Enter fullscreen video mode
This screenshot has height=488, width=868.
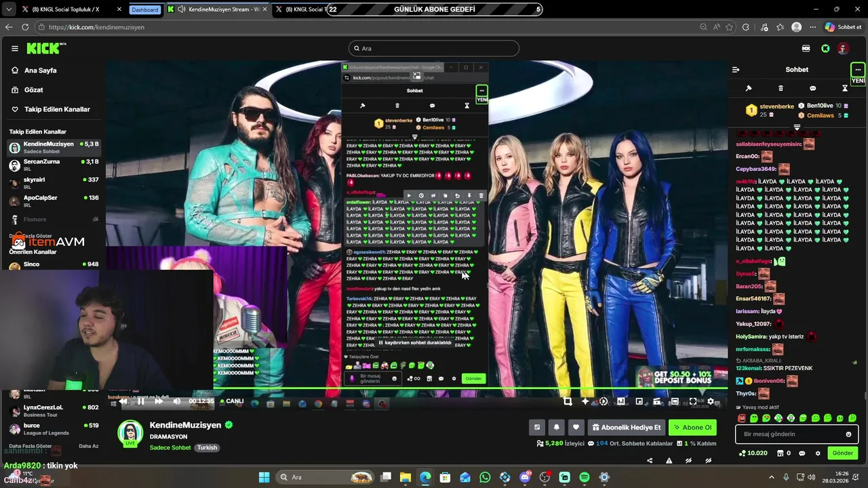coord(693,401)
